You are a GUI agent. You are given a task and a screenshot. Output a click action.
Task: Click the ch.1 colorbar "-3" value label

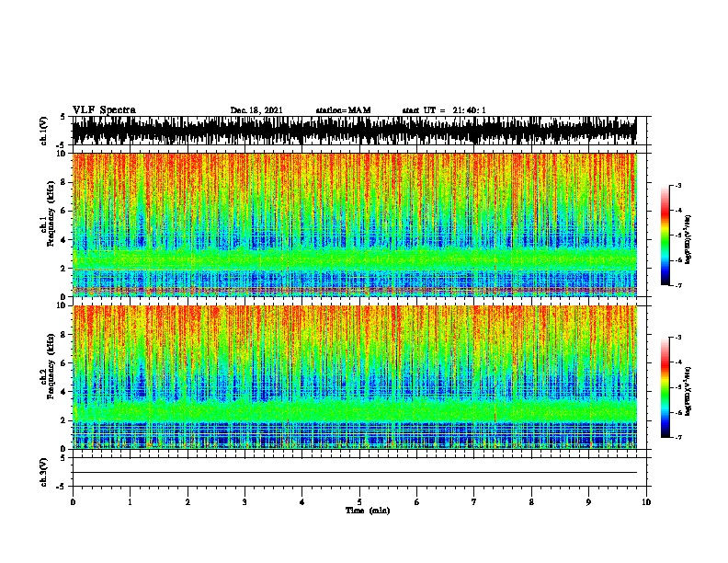(677, 185)
